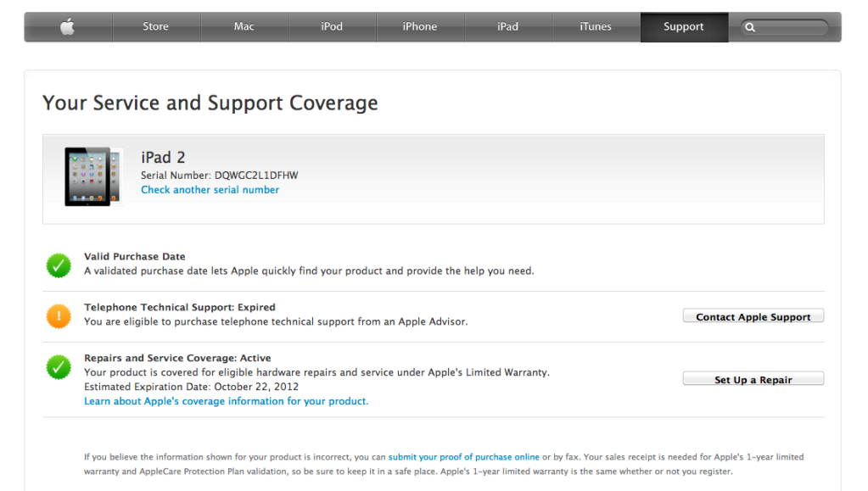The width and height of the screenshot is (868, 491).
Task: Click the Apple logo in the navigation bar
Action: coord(68,27)
